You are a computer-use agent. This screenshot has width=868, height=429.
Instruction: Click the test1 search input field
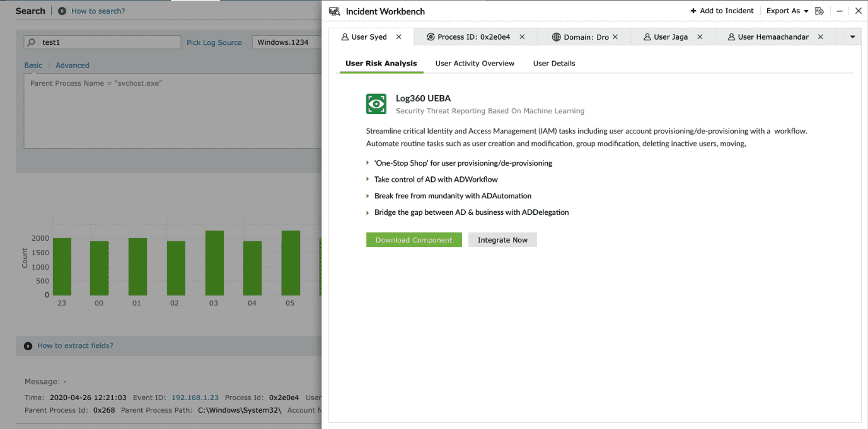point(103,42)
